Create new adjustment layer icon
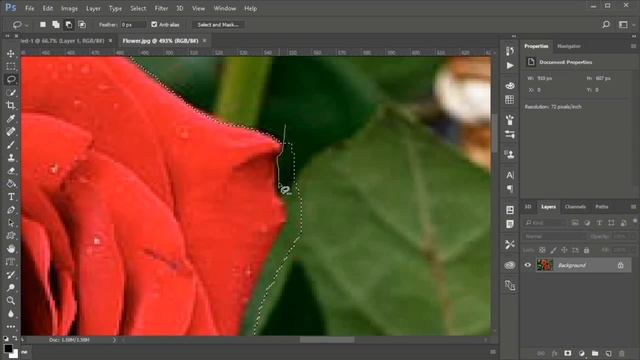Viewport: 640px width, 360px height. coord(581,353)
